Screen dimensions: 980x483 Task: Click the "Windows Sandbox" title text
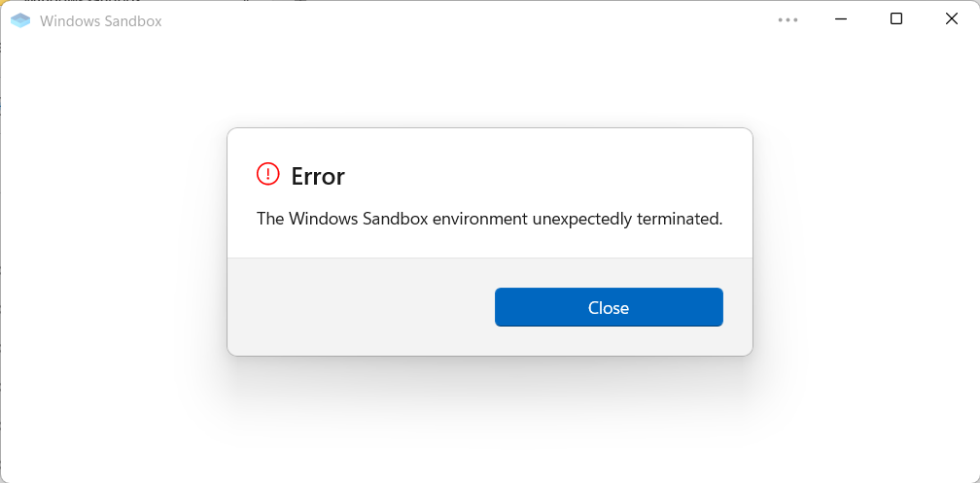click(x=101, y=21)
